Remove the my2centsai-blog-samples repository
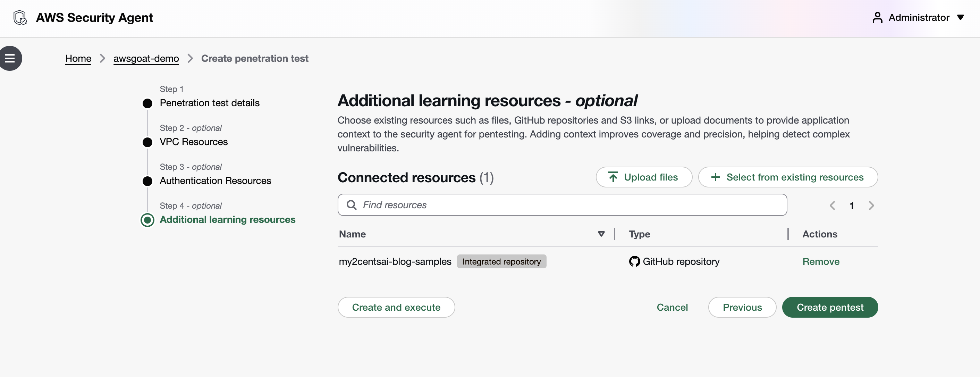 pos(821,261)
